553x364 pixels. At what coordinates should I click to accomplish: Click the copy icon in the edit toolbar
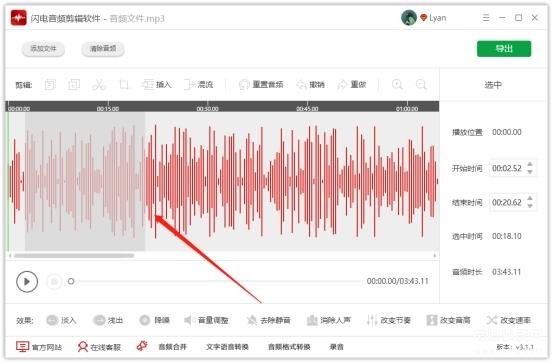(x=50, y=85)
